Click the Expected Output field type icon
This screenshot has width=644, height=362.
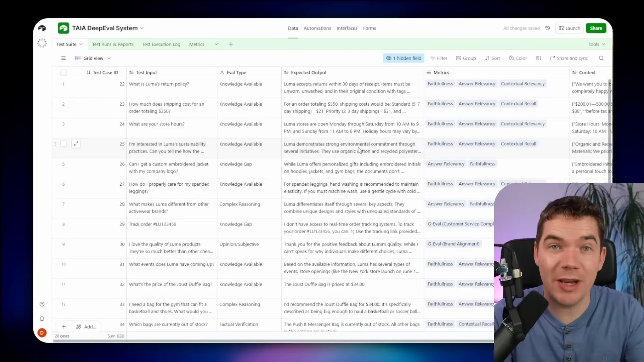(286, 72)
